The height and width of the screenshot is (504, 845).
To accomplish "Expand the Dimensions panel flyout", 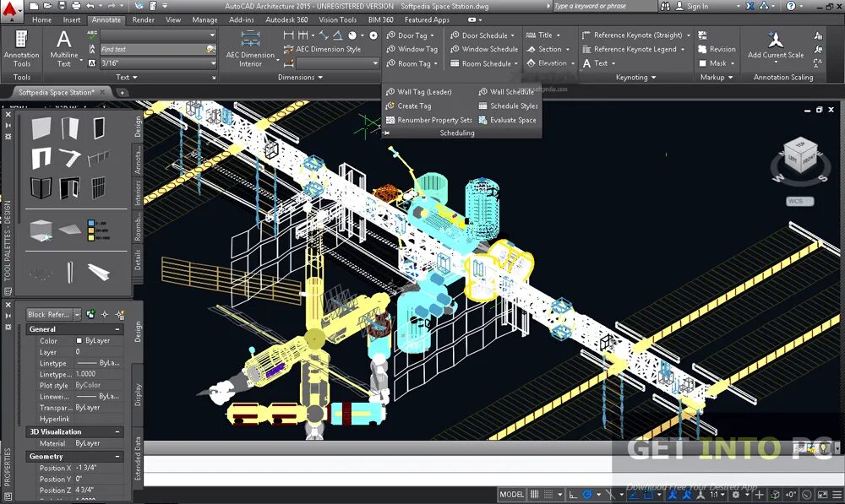I will (x=300, y=77).
